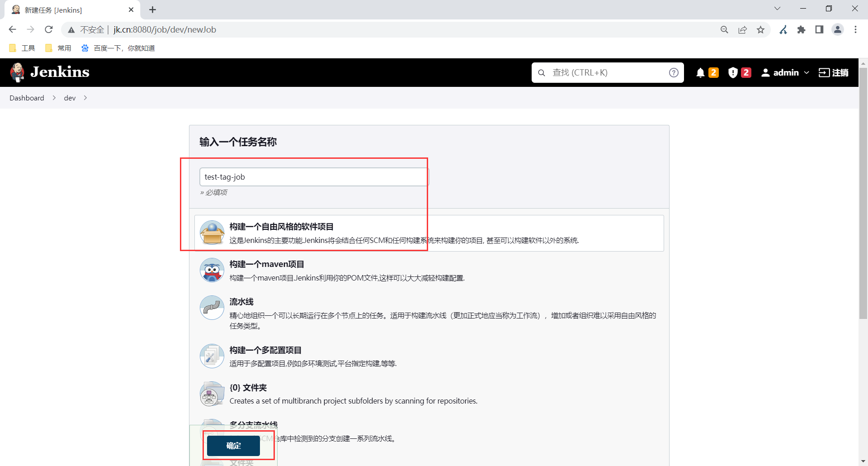Select the multi-configuration project icon
Viewport: 868px width, 466px height.
point(212,356)
